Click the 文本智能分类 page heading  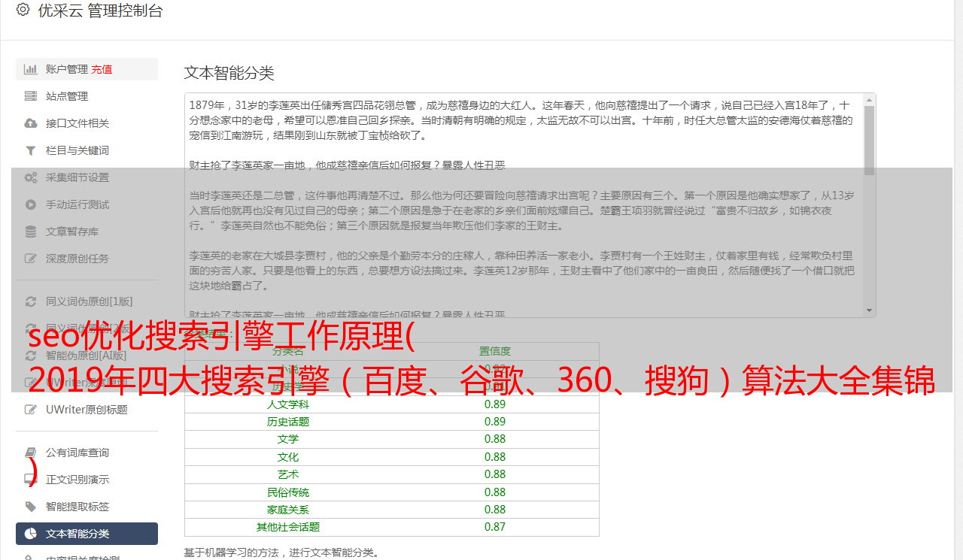229,73
